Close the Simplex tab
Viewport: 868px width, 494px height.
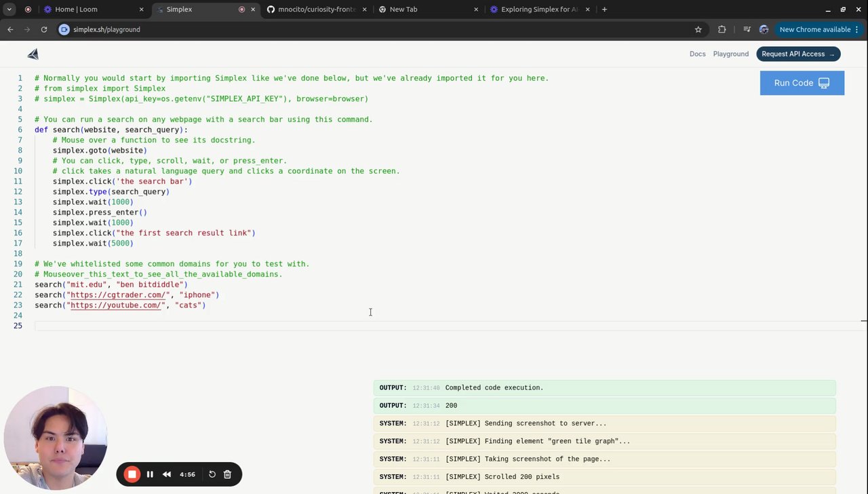pyautogui.click(x=253, y=9)
